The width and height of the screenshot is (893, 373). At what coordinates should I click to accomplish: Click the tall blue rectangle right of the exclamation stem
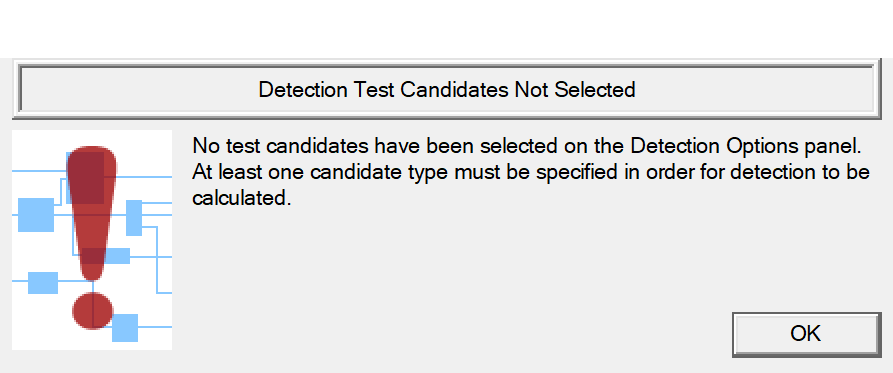[x=134, y=218]
